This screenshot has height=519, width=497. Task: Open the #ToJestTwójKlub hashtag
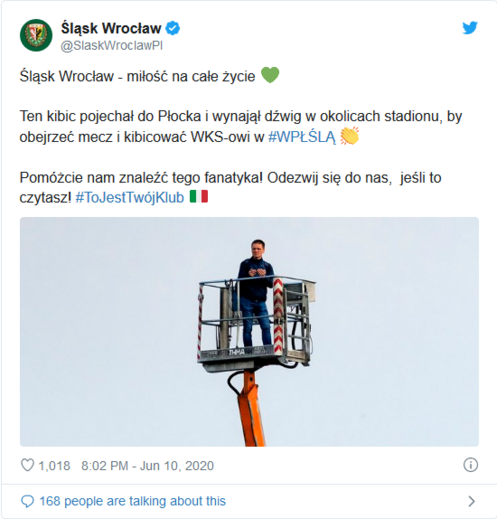(130, 197)
